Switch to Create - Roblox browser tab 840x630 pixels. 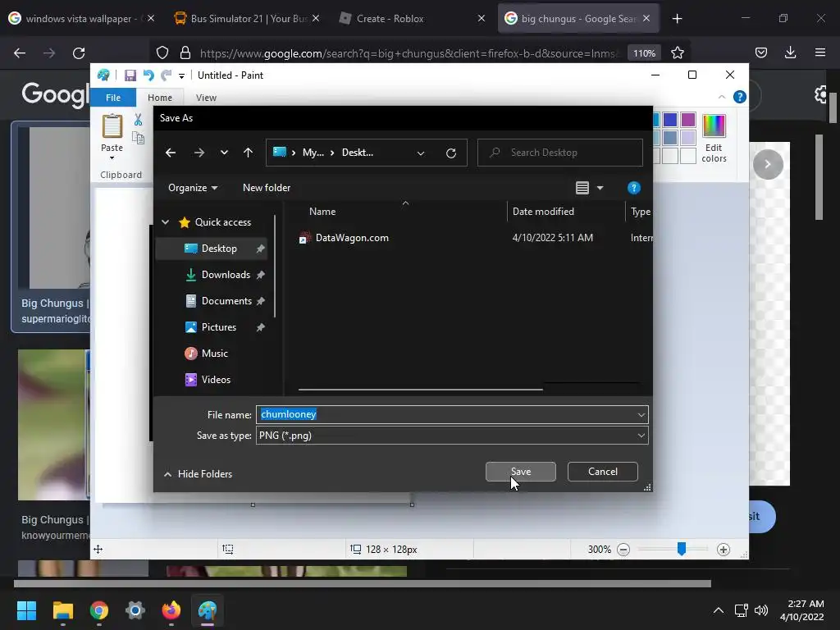(x=412, y=19)
